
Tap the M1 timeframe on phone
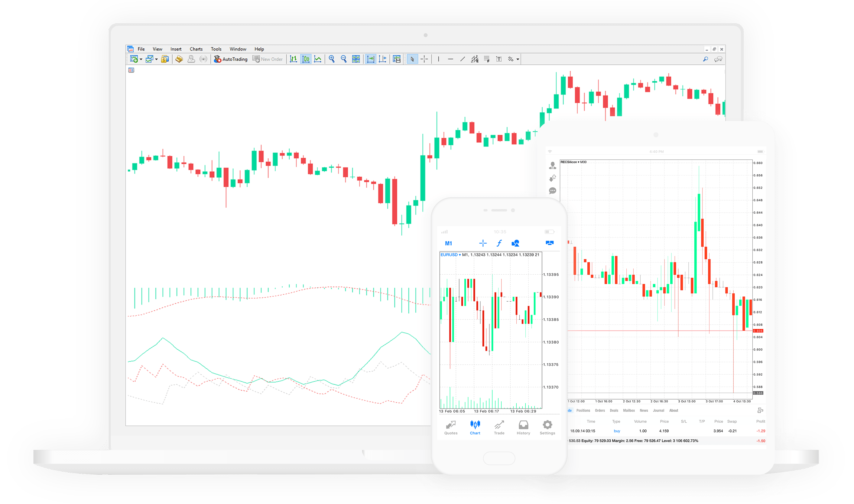tap(448, 244)
